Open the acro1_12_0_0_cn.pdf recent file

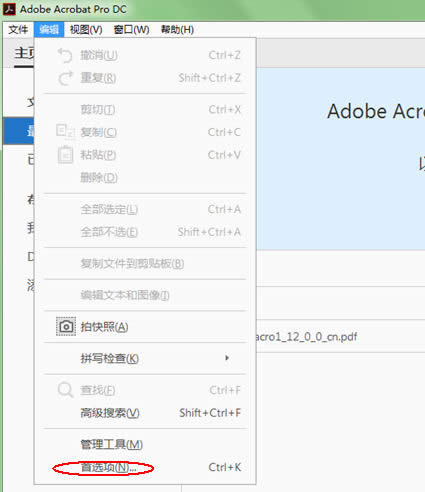click(306, 337)
